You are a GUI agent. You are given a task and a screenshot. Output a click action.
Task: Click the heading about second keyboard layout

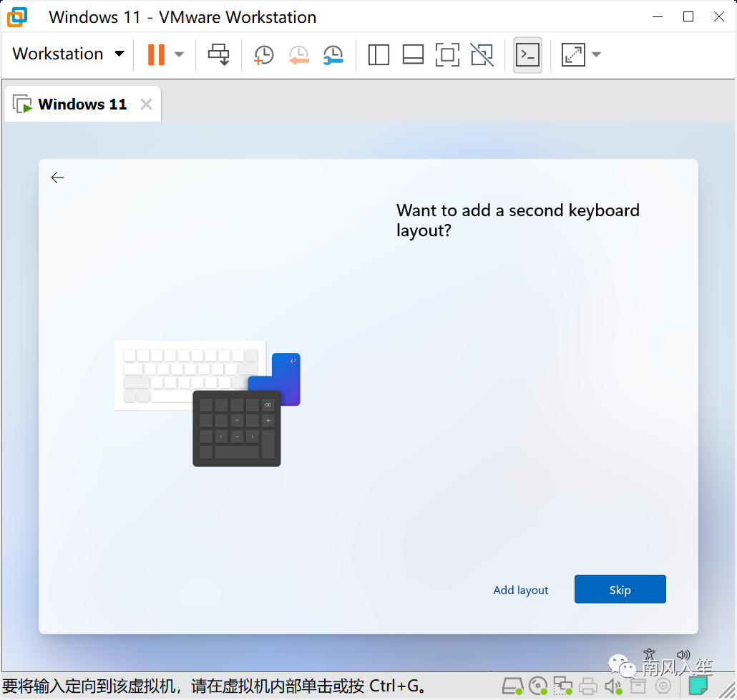(517, 220)
